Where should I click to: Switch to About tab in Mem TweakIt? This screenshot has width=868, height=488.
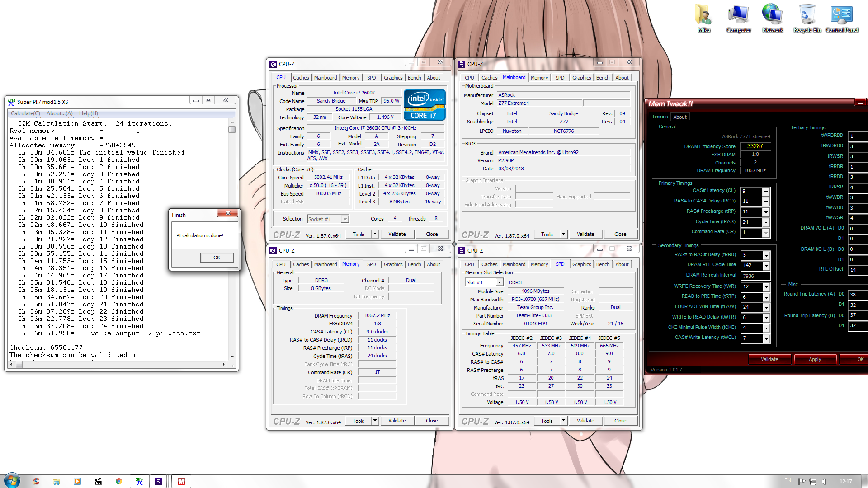[679, 117]
